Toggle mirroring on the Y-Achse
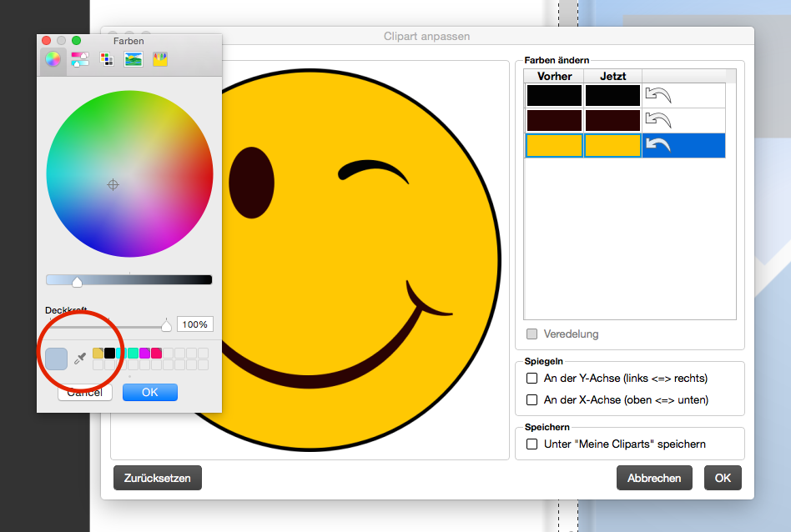This screenshot has height=532, width=791. [x=532, y=379]
